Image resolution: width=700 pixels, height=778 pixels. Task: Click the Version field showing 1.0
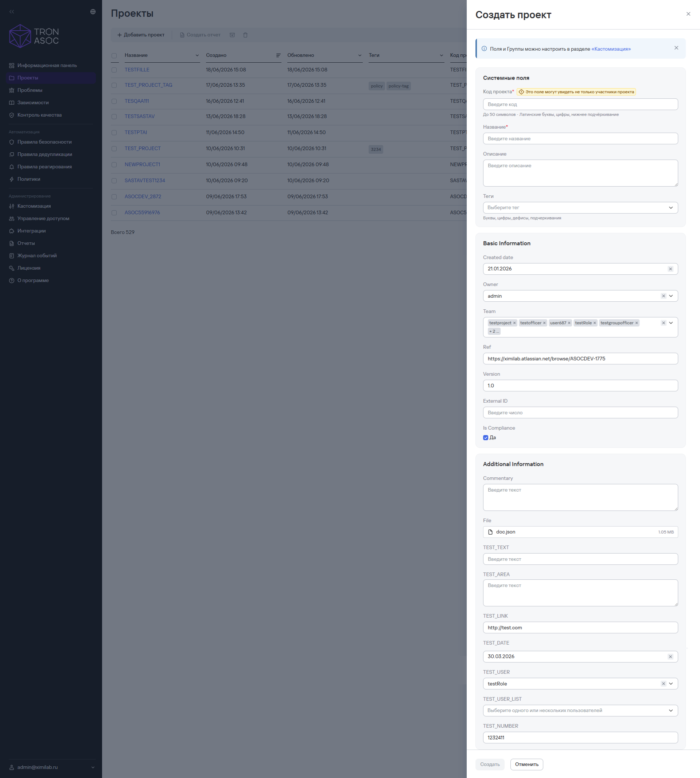tap(580, 386)
